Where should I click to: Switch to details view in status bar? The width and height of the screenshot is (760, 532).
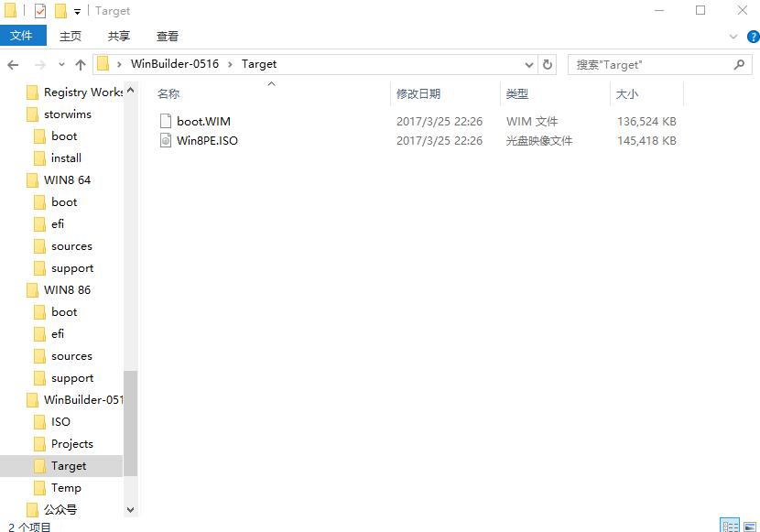coord(730,526)
